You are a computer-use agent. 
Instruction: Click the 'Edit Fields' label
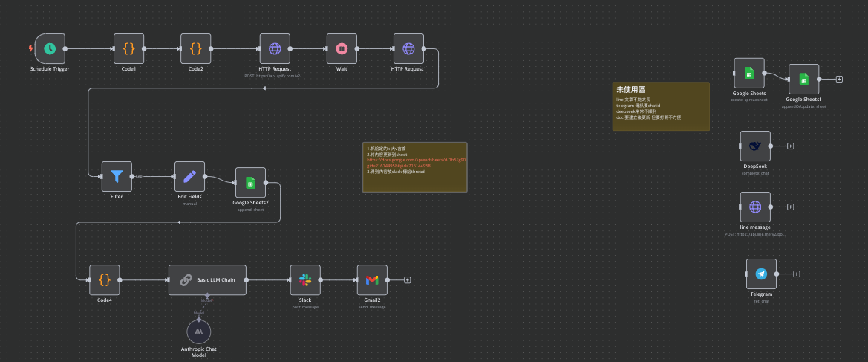(x=189, y=197)
